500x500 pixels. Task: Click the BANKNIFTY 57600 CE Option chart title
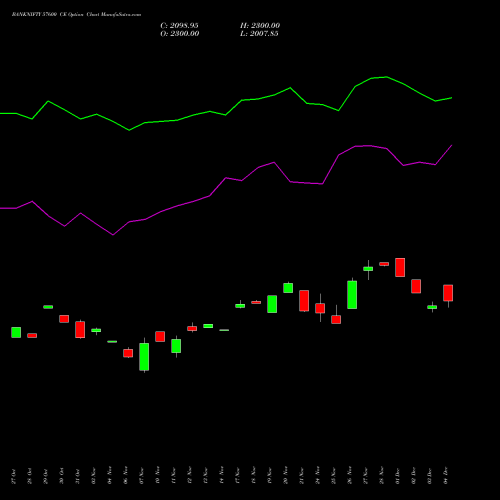[76, 15]
